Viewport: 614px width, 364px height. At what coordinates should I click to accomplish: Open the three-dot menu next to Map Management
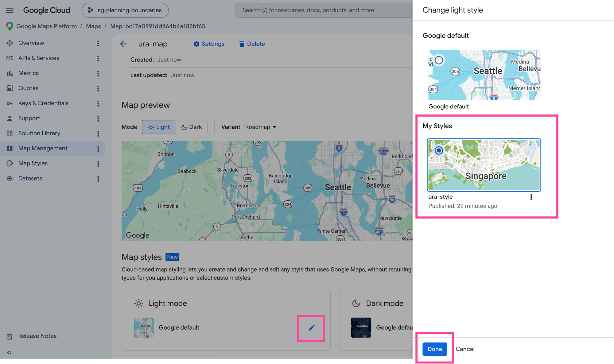click(x=98, y=149)
